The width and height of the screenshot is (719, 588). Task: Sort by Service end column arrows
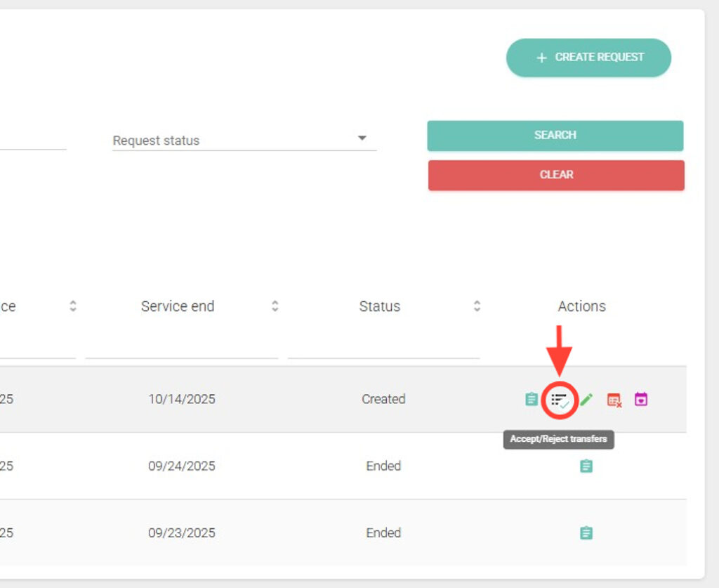tap(275, 306)
